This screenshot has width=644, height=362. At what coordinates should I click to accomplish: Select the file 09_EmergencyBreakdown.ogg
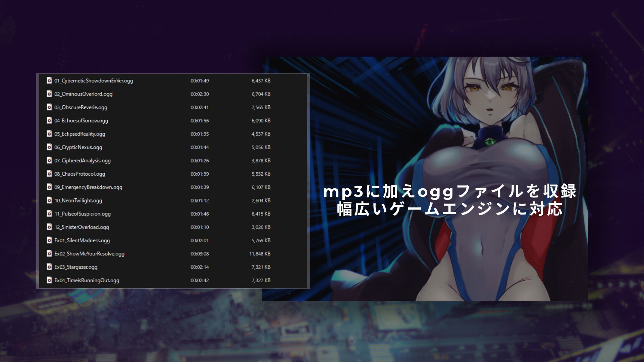[x=88, y=187]
